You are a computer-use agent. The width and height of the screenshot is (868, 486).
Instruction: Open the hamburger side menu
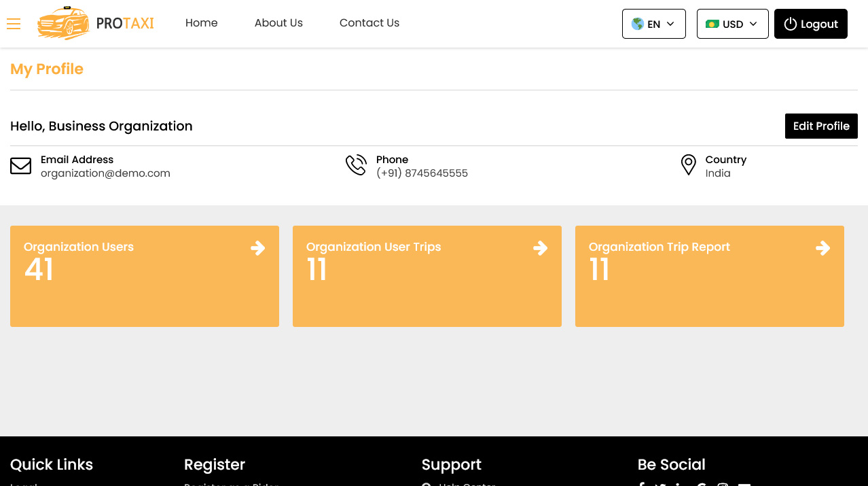(14, 24)
